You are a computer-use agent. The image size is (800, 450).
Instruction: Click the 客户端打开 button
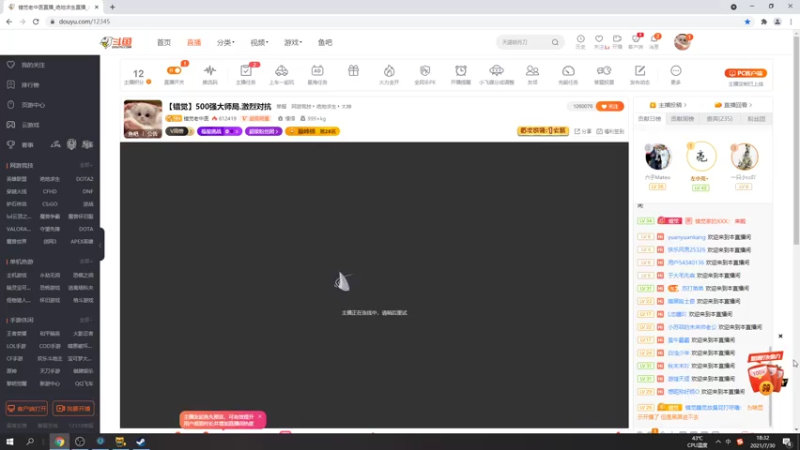(27, 409)
